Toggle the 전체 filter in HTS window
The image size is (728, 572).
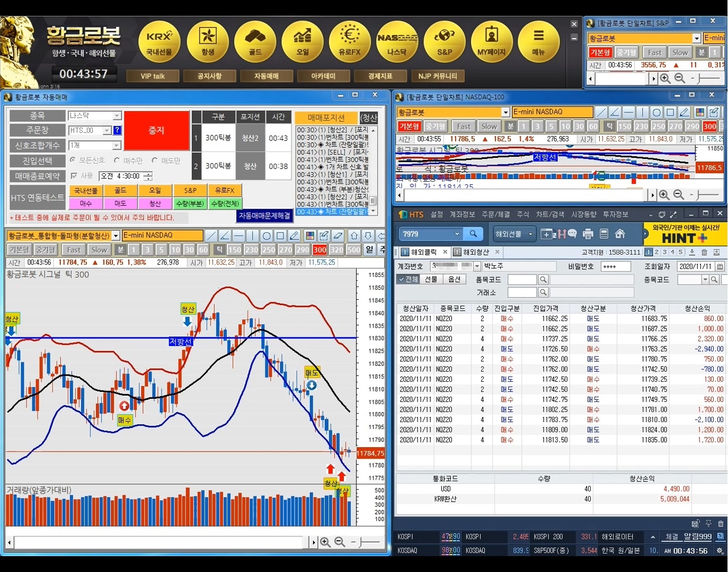click(x=408, y=279)
